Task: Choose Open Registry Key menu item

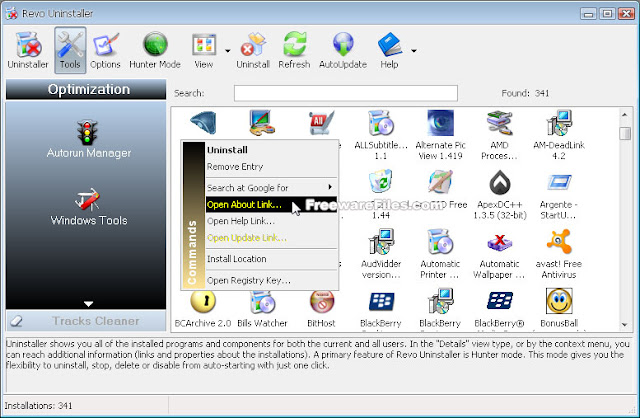Action: point(271,280)
